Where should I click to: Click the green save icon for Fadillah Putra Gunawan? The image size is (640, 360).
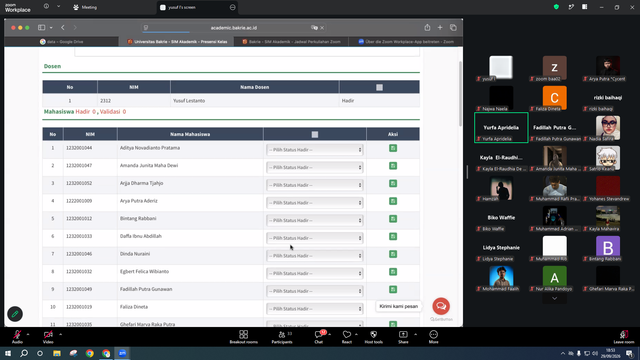tap(393, 289)
